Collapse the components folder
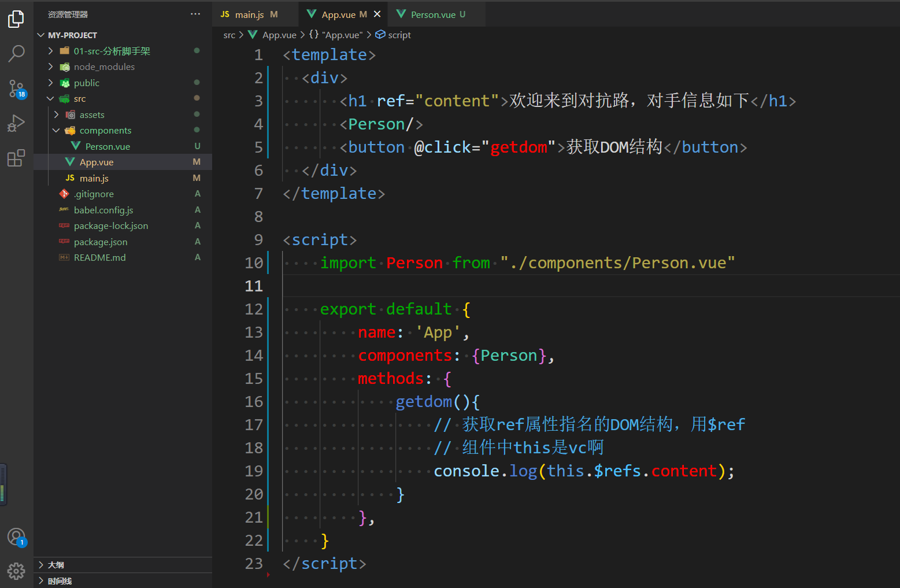 tap(56, 131)
